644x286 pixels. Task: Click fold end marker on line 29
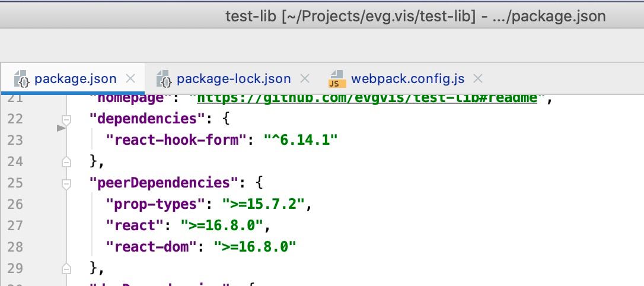point(66,268)
